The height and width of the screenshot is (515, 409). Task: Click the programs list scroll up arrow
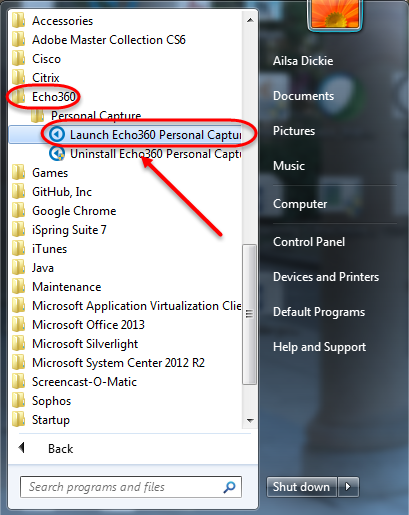[x=250, y=21]
